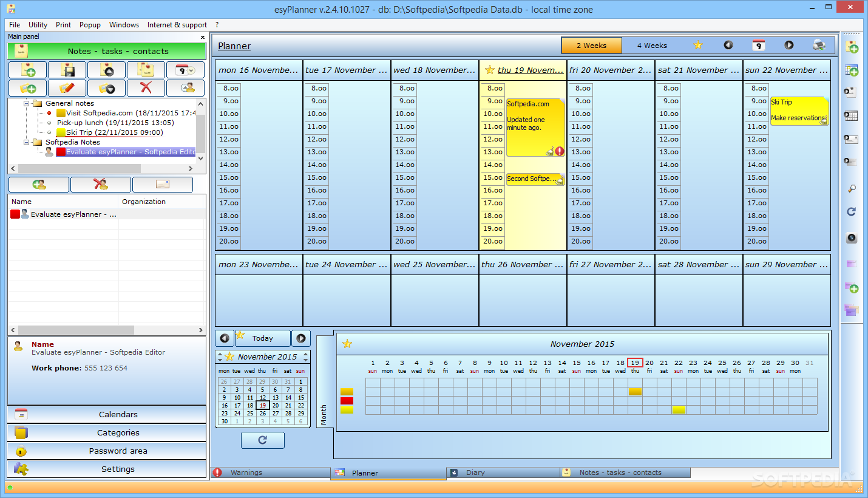Collapse the General notes tree folder
868x498 pixels.
click(x=27, y=103)
